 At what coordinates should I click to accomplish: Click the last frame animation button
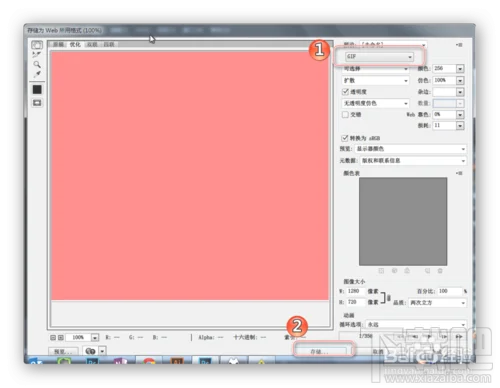point(459,337)
